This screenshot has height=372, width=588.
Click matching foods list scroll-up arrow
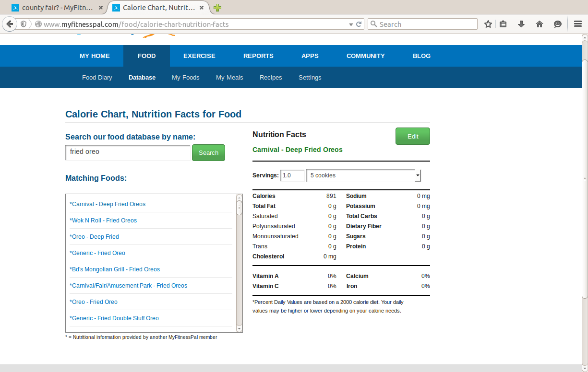click(x=239, y=198)
